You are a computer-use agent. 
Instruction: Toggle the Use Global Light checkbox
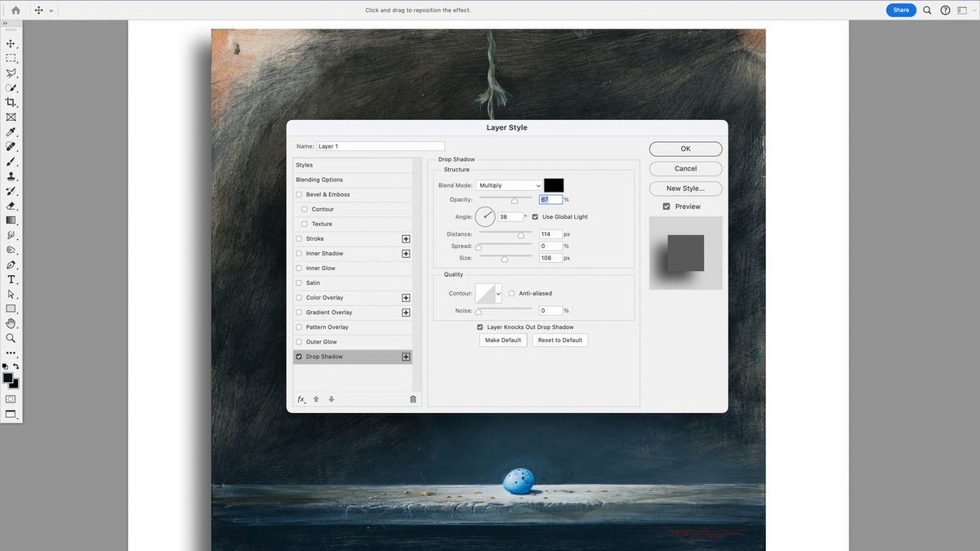[x=536, y=217]
